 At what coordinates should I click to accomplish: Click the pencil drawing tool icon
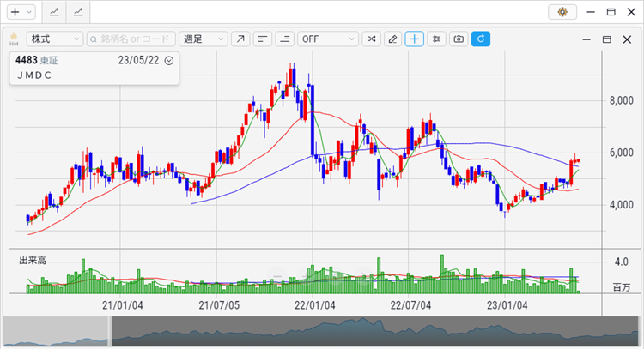click(392, 39)
